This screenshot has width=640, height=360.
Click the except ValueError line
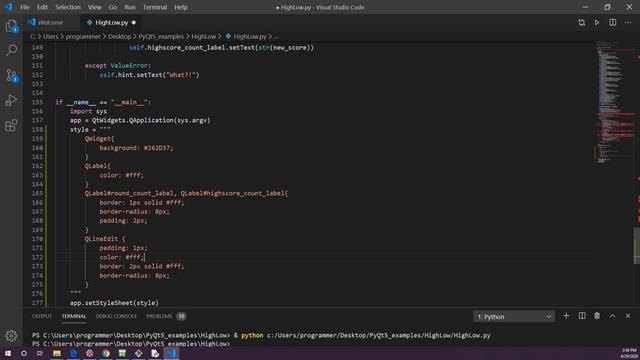(118, 65)
